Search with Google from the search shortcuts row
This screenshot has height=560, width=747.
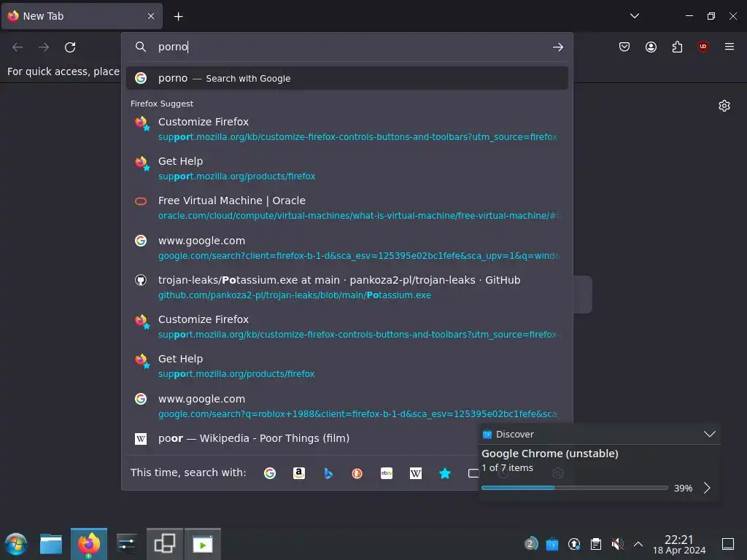click(x=270, y=472)
